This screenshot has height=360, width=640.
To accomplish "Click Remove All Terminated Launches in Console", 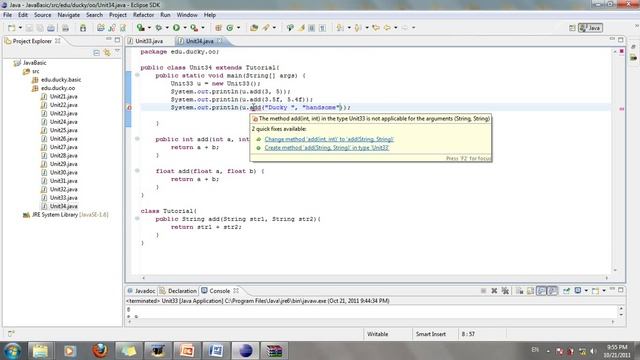I will (505, 291).
